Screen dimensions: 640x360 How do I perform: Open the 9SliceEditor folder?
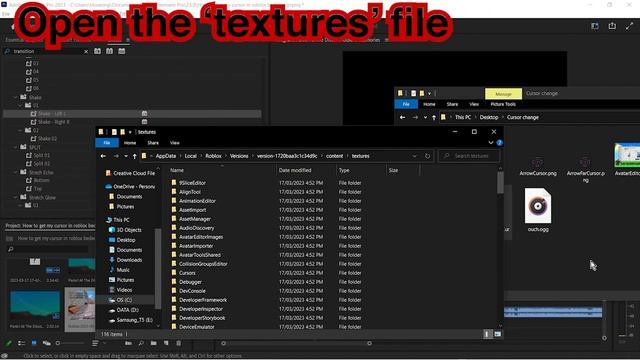pos(192,183)
